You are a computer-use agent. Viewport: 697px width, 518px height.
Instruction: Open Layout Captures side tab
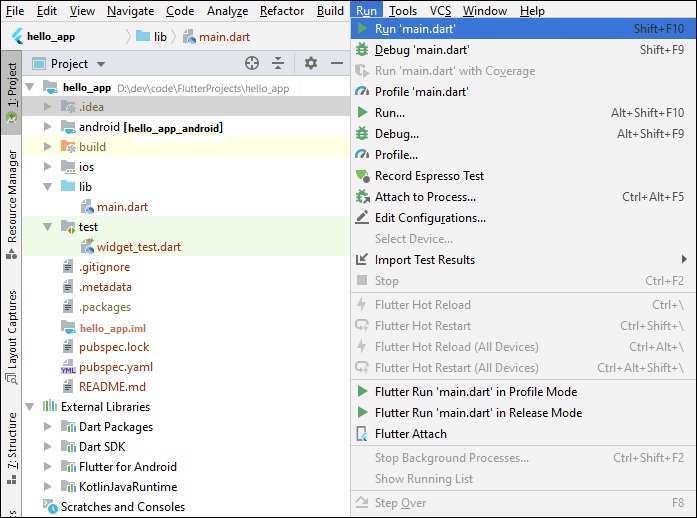(x=12, y=337)
